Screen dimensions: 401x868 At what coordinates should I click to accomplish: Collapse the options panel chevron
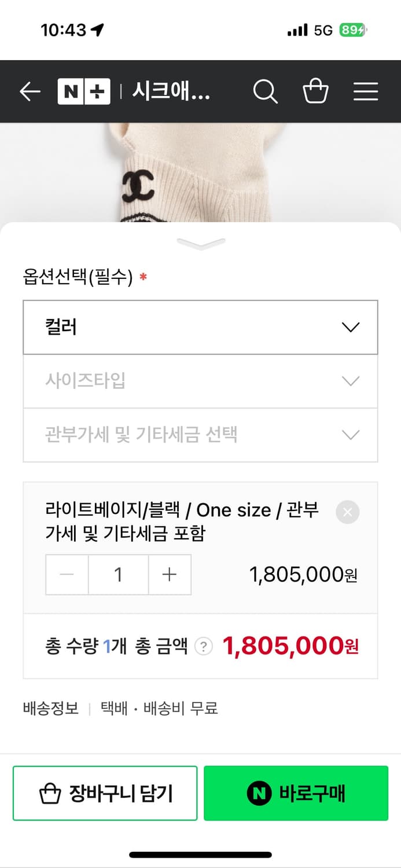(x=200, y=242)
